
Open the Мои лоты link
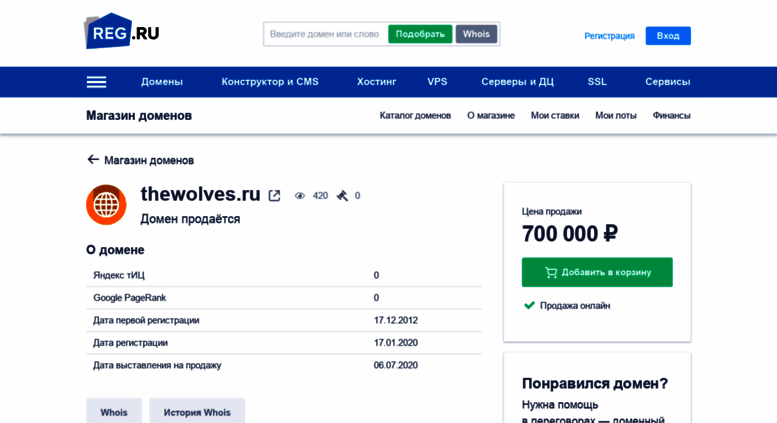click(x=616, y=115)
